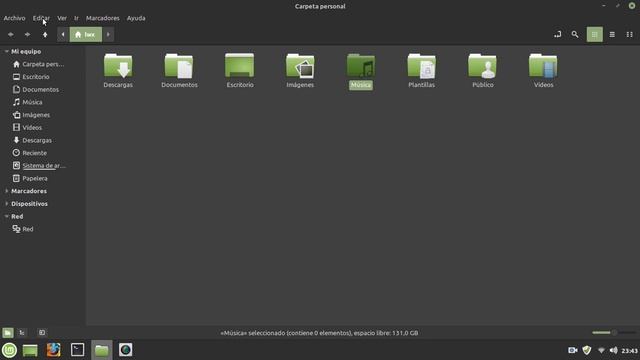Adjust the icon zoom slider
The height and width of the screenshot is (360, 640).
tap(614, 333)
